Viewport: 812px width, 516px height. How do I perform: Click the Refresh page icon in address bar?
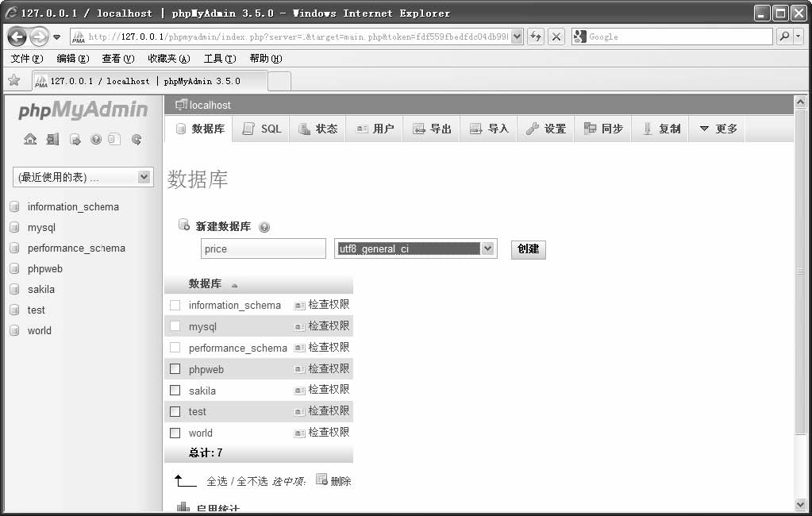[536, 37]
